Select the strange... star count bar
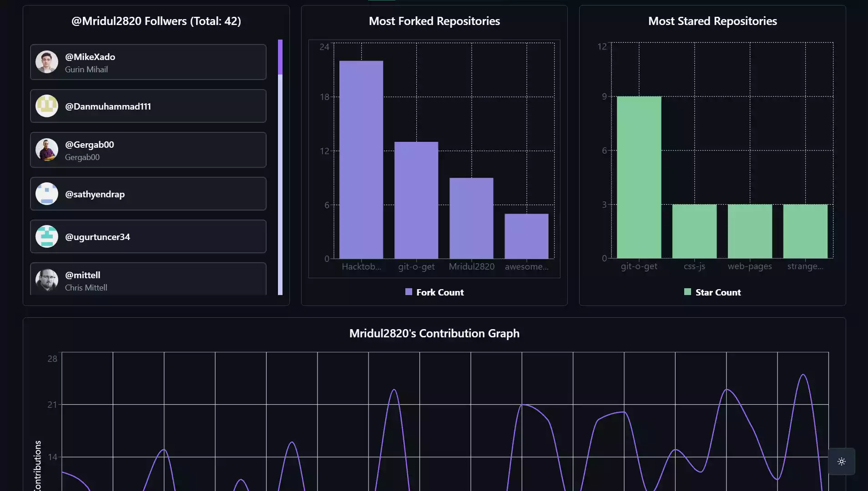The image size is (868, 491). [x=806, y=231]
